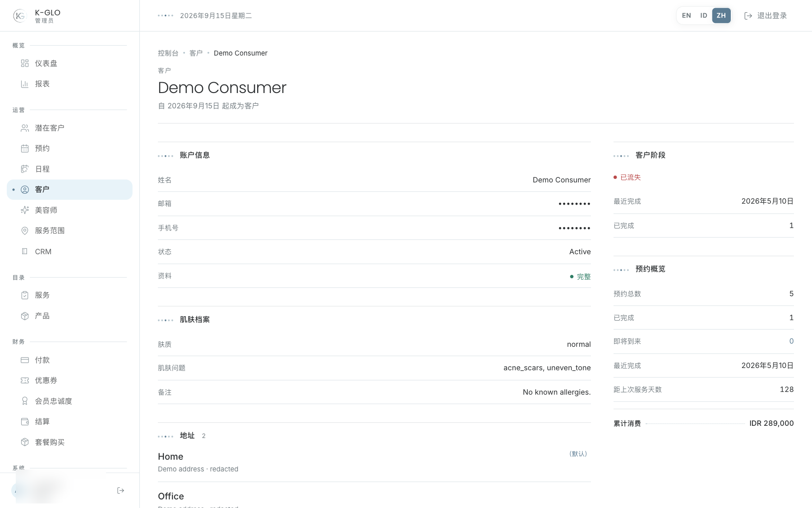
Task: Open the 会员忠诚度 badge icon
Action: point(25,401)
